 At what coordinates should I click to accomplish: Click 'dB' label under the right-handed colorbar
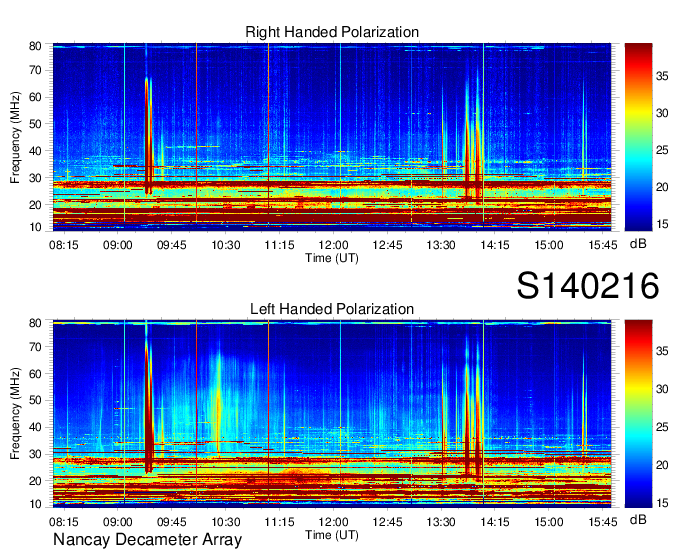[638, 244]
